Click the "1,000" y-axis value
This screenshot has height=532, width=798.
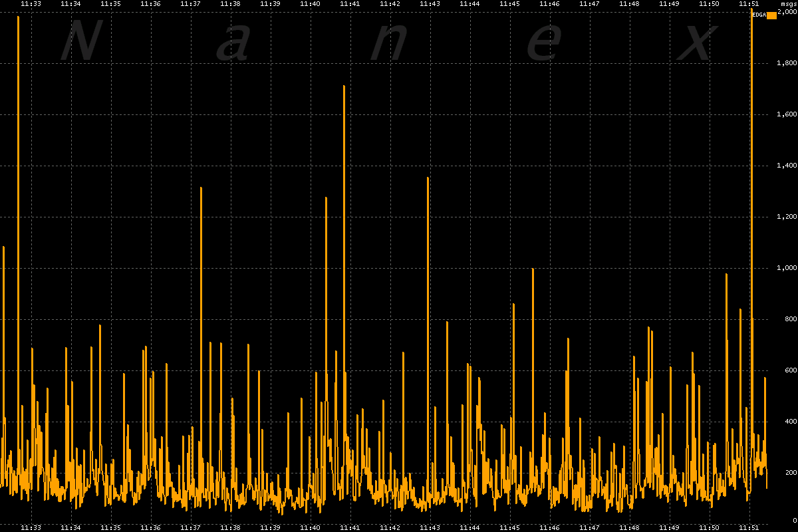pyautogui.click(x=787, y=269)
